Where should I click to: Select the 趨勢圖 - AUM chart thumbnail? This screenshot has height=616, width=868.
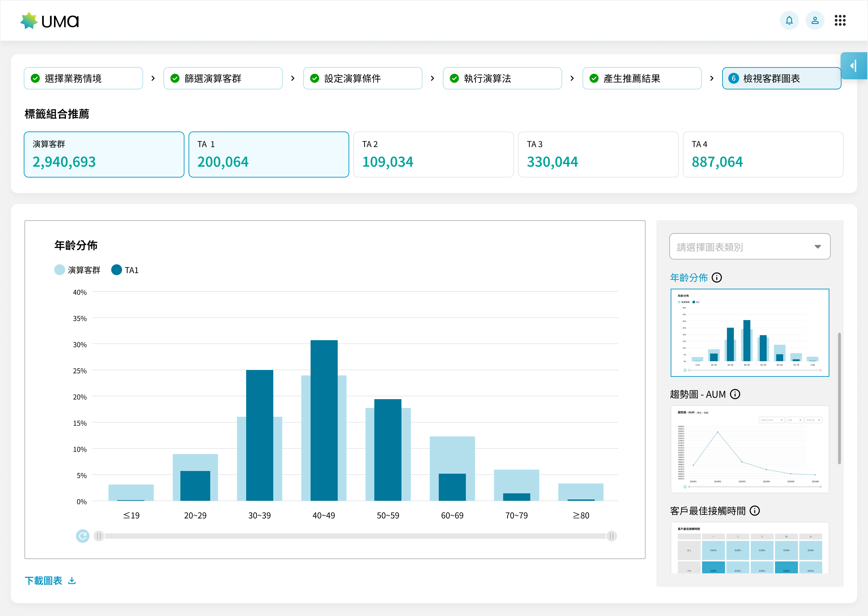coord(750,449)
